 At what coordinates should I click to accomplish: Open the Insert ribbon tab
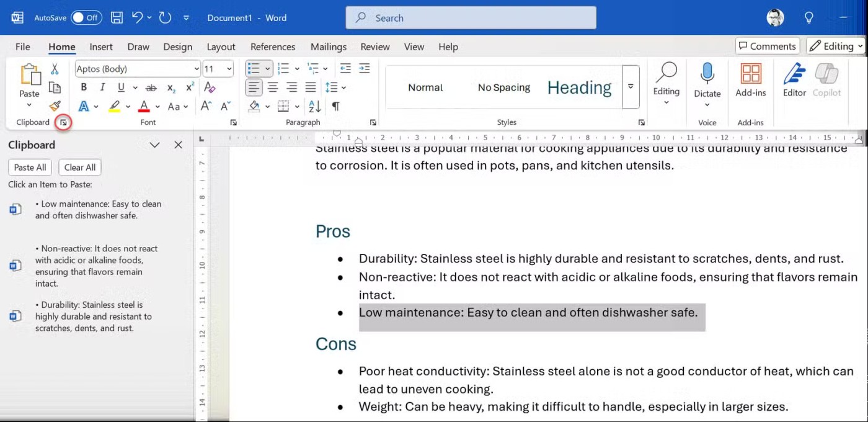click(x=101, y=47)
